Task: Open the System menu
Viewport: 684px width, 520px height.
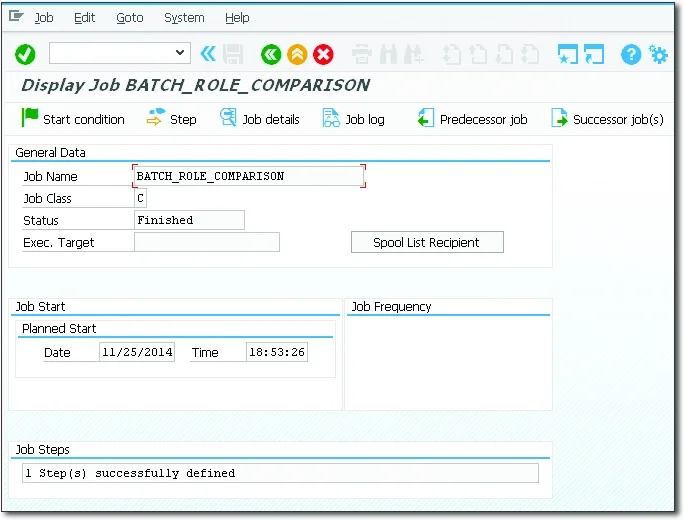Action: pos(184,17)
